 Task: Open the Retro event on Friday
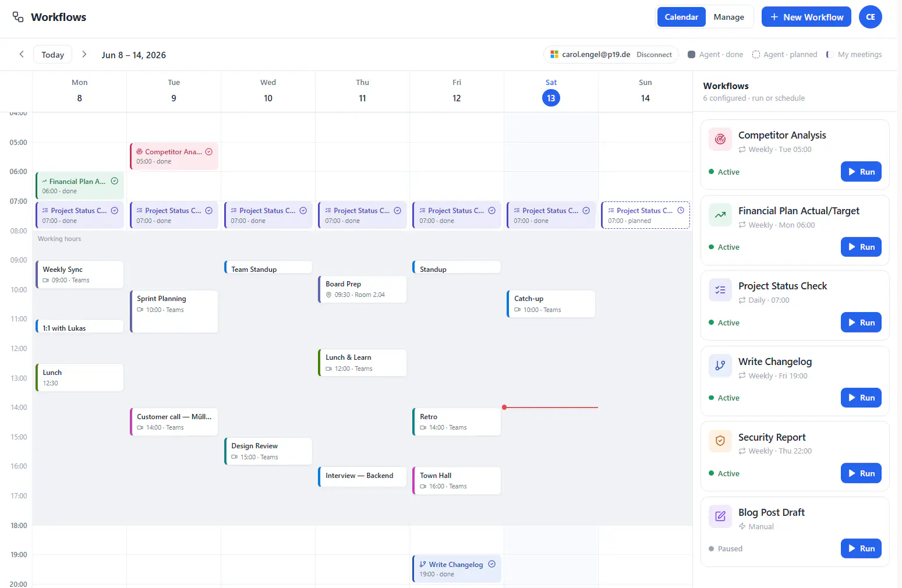(x=457, y=421)
